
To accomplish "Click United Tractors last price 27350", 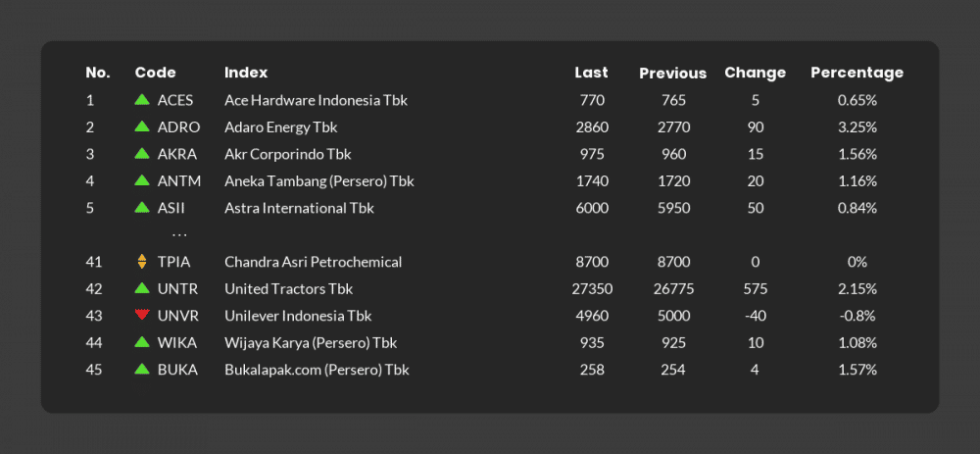I will [592, 289].
